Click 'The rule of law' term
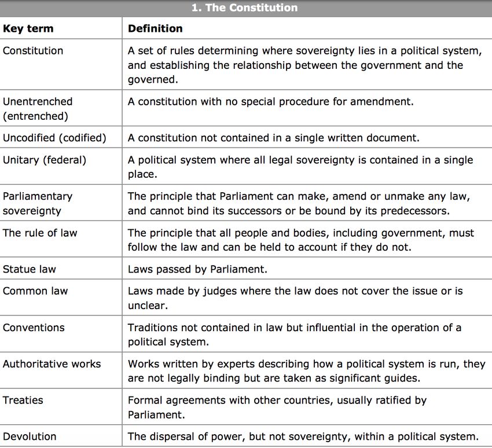The width and height of the screenshot is (492, 448). tap(40, 233)
